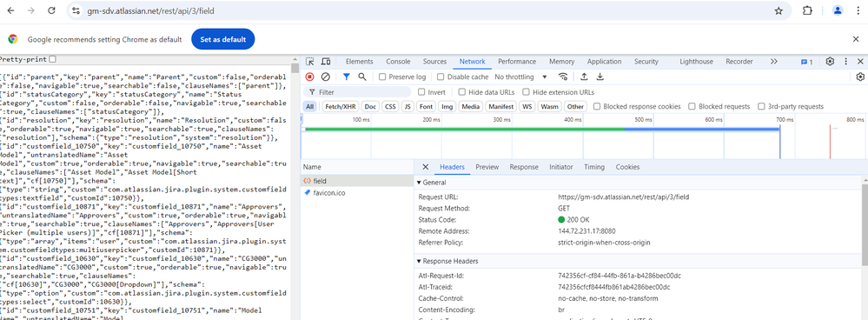Import HAR file using upload icon
This screenshot has width=868, height=320.
tap(584, 77)
